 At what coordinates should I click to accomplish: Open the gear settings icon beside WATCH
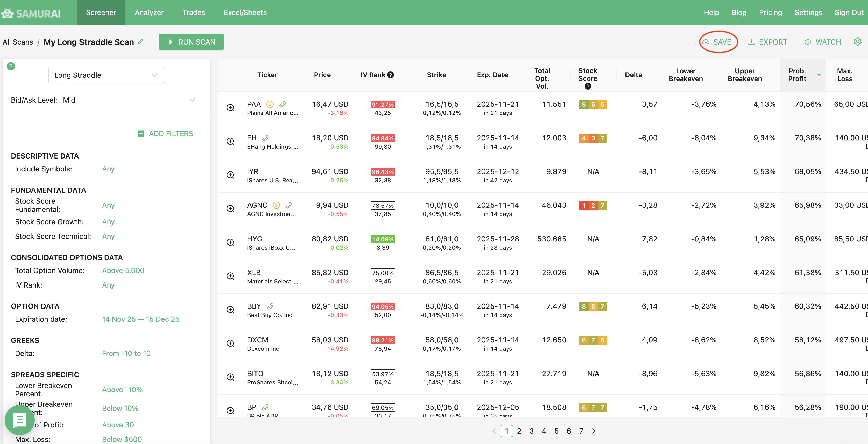point(857,42)
